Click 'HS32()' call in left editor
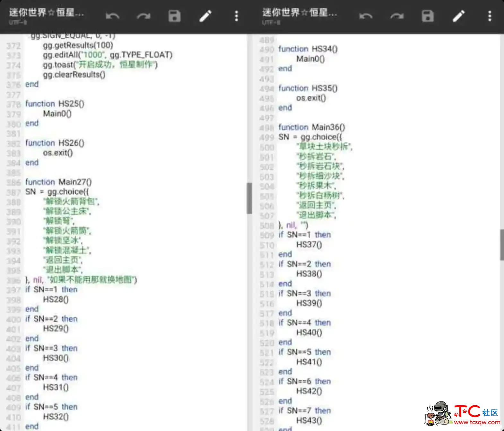The image size is (504, 431). (56, 417)
